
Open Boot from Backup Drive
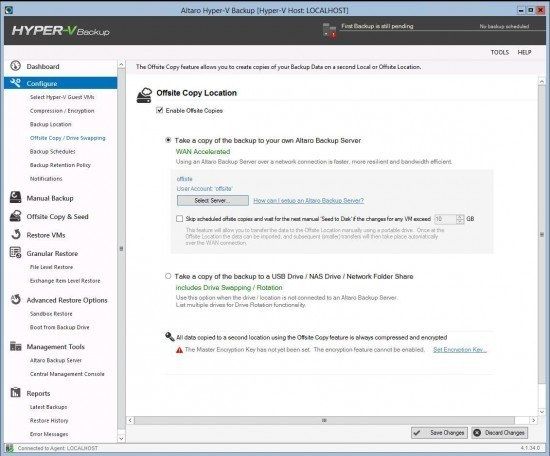(x=60, y=327)
